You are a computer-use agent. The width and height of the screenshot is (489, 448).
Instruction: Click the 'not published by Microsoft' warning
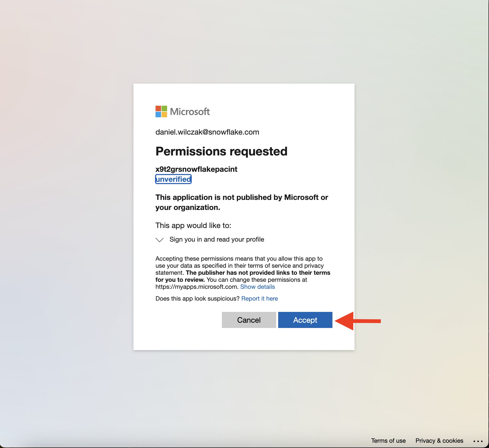point(242,202)
